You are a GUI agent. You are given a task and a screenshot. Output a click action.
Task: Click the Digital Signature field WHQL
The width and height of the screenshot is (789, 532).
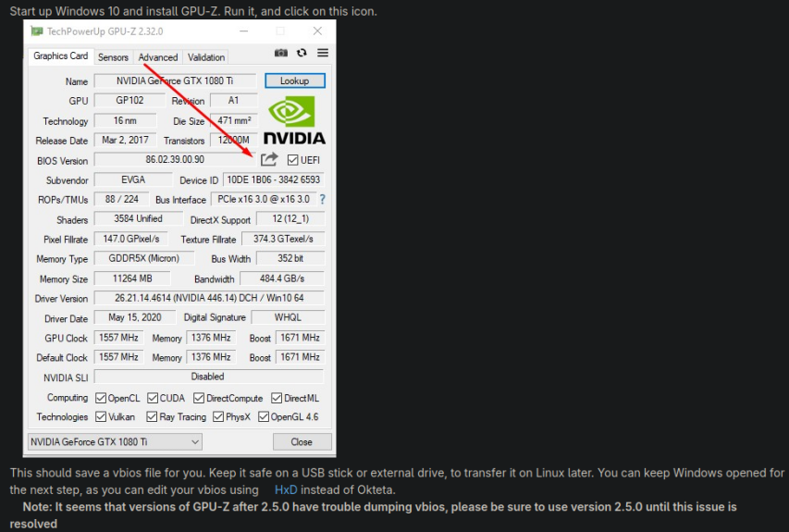(x=288, y=317)
